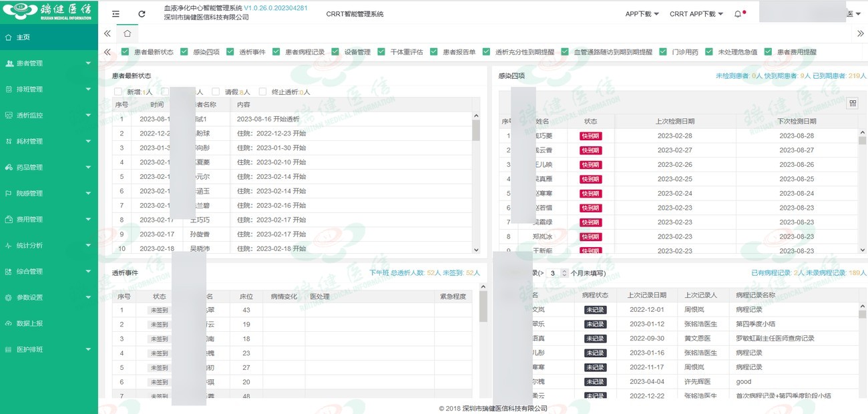This screenshot has width=868, height=414.
Task: Open the CRRT APP下载 dropdown
Action: [696, 14]
